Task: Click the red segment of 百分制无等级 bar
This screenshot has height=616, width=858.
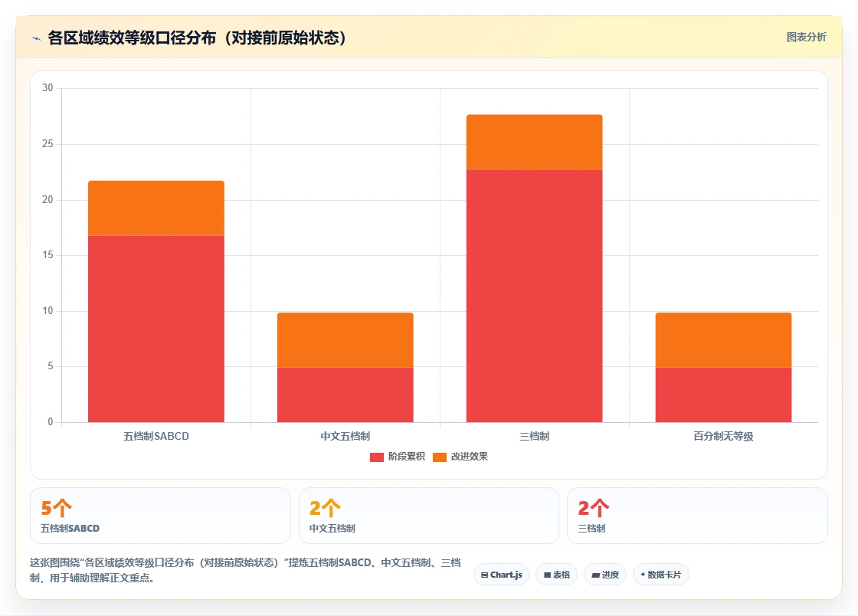Action: pyautogui.click(x=723, y=395)
